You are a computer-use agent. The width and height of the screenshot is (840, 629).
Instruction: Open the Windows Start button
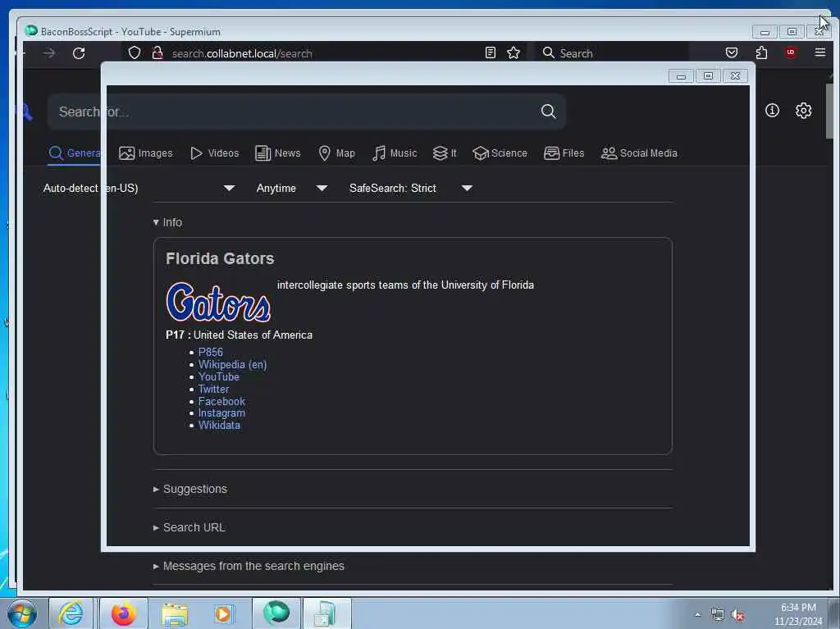[x=22, y=614]
